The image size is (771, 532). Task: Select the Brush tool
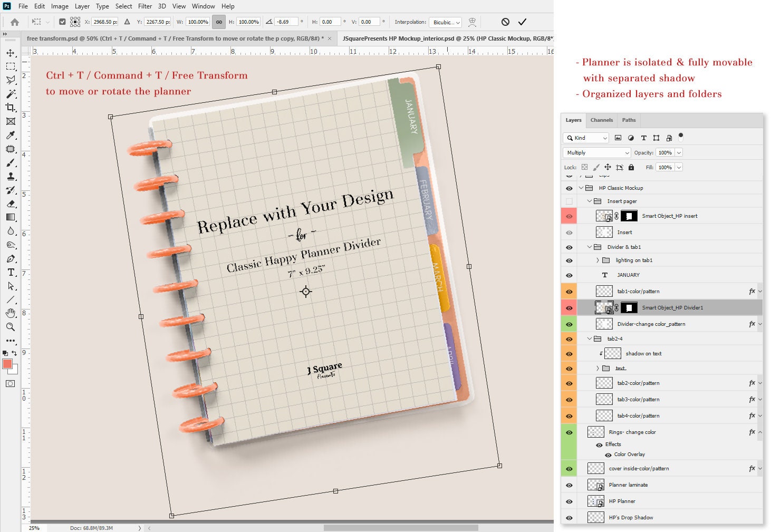[11, 162]
